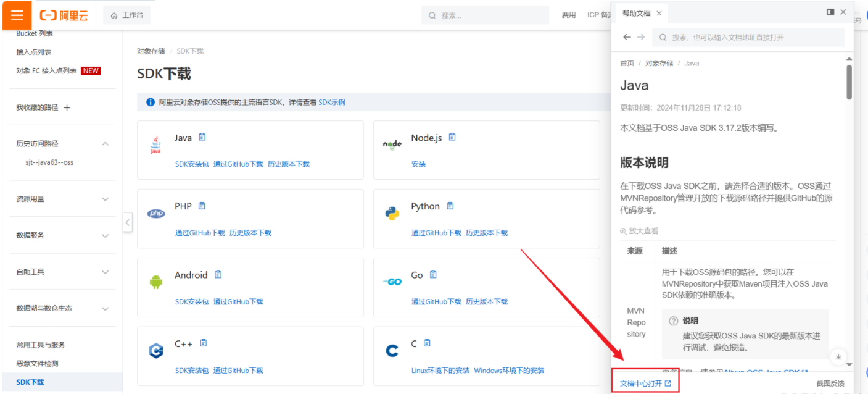Click the Android robot logo
This screenshot has width=868, height=394.
pos(155,282)
